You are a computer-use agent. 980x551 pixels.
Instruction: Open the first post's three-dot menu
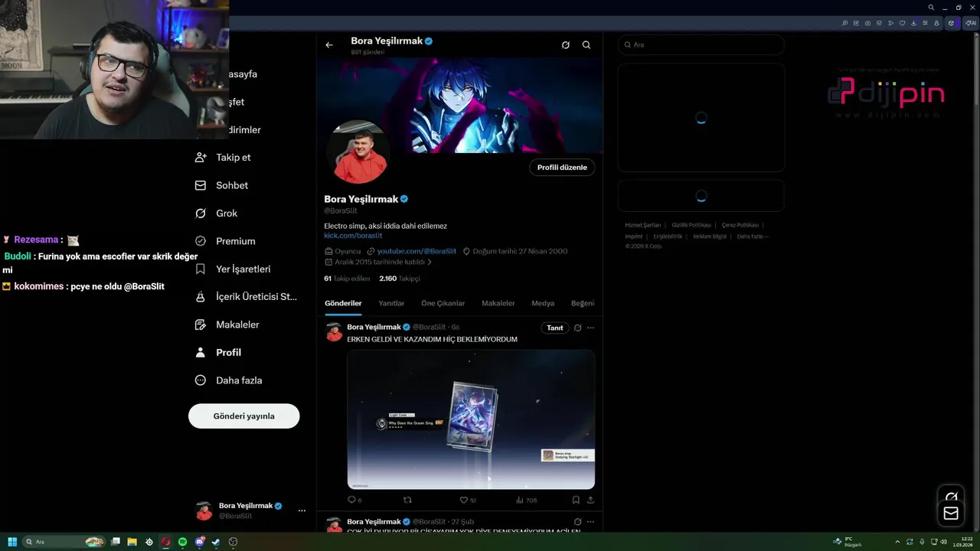click(x=590, y=328)
